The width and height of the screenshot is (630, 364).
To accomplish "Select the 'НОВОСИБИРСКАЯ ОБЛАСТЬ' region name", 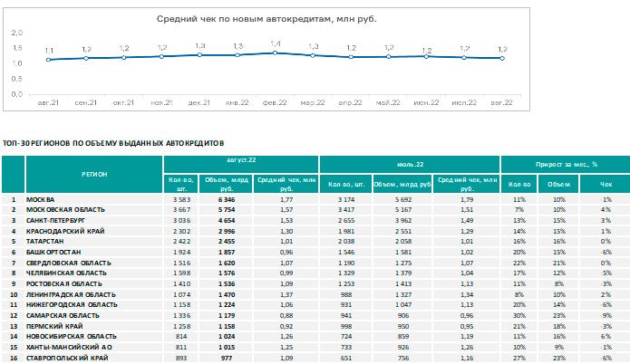I will (x=72, y=336).
